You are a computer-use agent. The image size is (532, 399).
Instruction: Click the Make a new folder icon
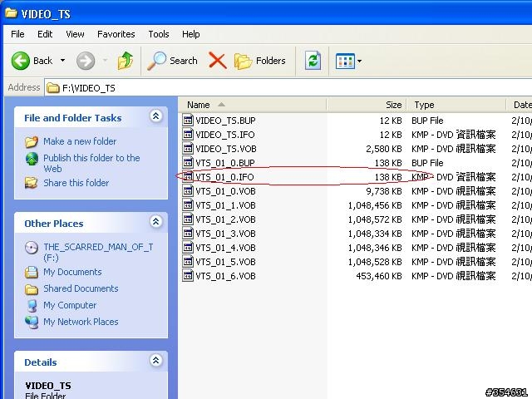point(32,142)
